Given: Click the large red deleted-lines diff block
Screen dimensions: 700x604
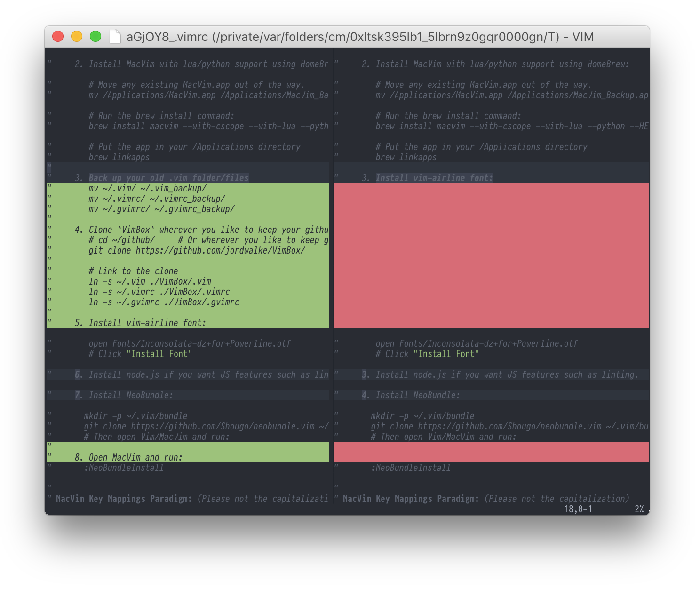Looking at the screenshot, I should point(491,255).
